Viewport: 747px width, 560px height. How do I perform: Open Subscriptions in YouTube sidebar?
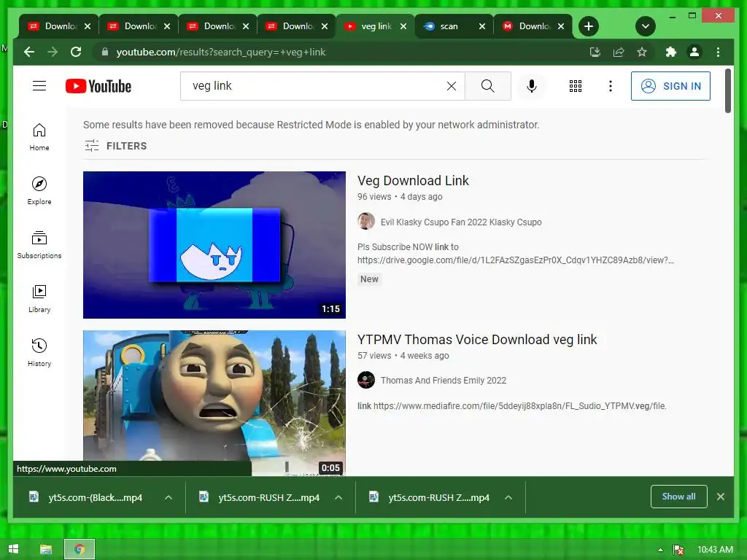39,245
